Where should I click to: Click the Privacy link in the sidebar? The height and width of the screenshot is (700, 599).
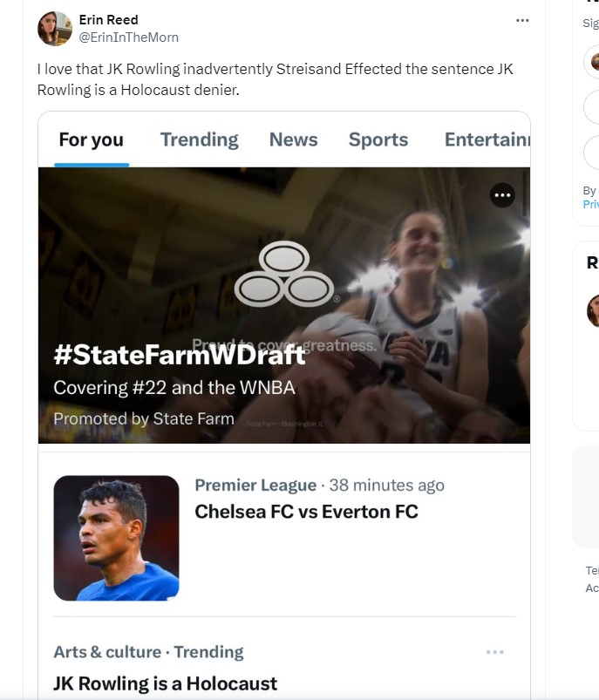tap(590, 204)
